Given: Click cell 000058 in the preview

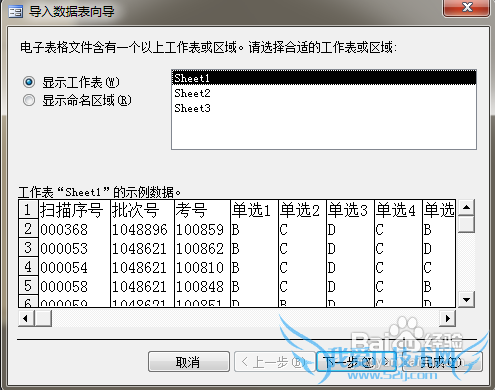Looking at the screenshot, I should point(74,286).
